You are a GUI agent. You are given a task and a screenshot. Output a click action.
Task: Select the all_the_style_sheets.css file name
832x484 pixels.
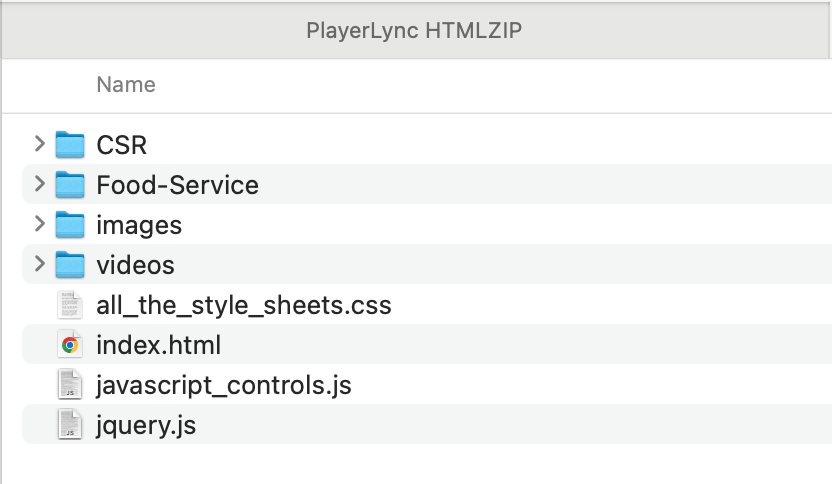coord(244,306)
